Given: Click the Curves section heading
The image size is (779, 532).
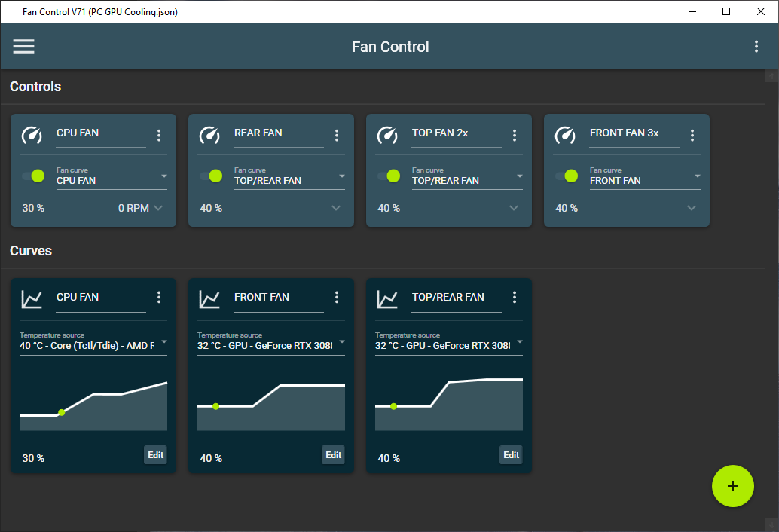Looking at the screenshot, I should [x=31, y=251].
